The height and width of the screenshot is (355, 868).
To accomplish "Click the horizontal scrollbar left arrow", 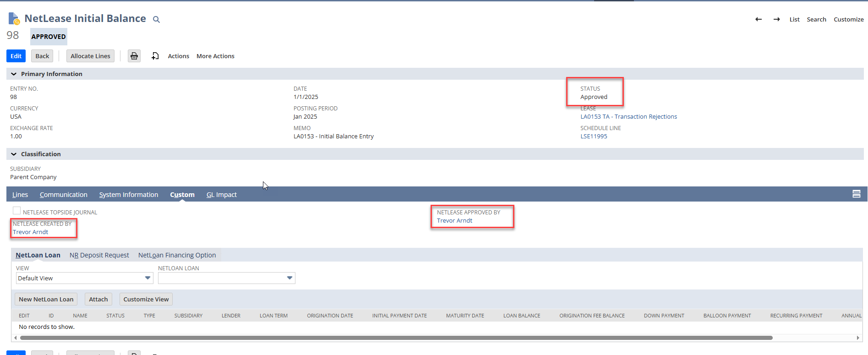I will [x=16, y=338].
